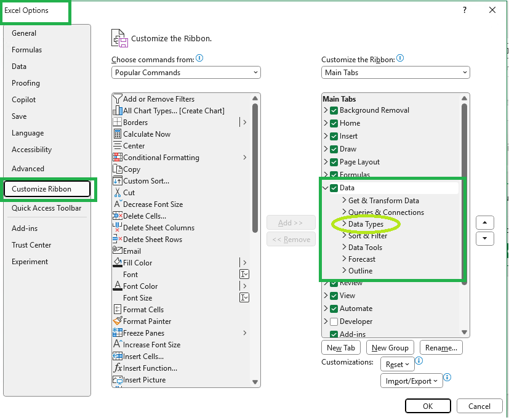Open the Main Tabs dropdown

click(x=395, y=73)
